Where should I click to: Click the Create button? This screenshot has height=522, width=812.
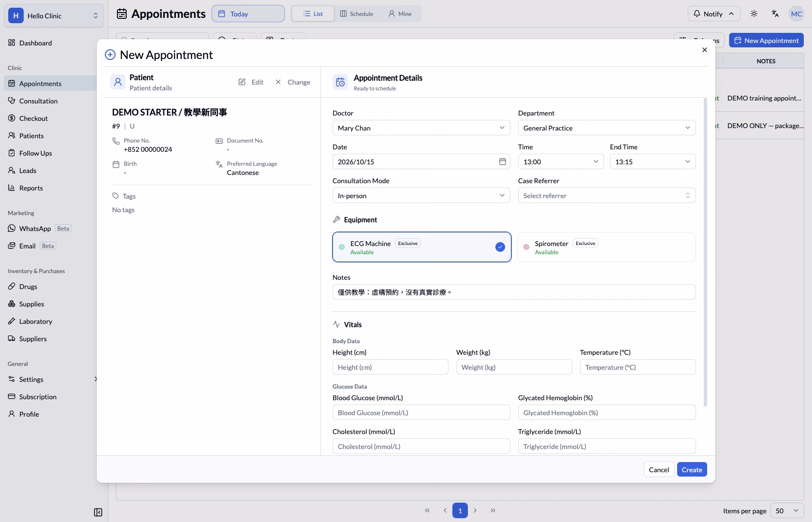pyautogui.click(x=692, y=469)
